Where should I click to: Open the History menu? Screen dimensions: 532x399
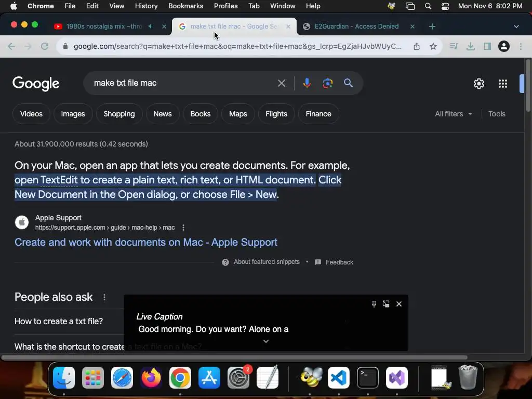click(146, 6)
